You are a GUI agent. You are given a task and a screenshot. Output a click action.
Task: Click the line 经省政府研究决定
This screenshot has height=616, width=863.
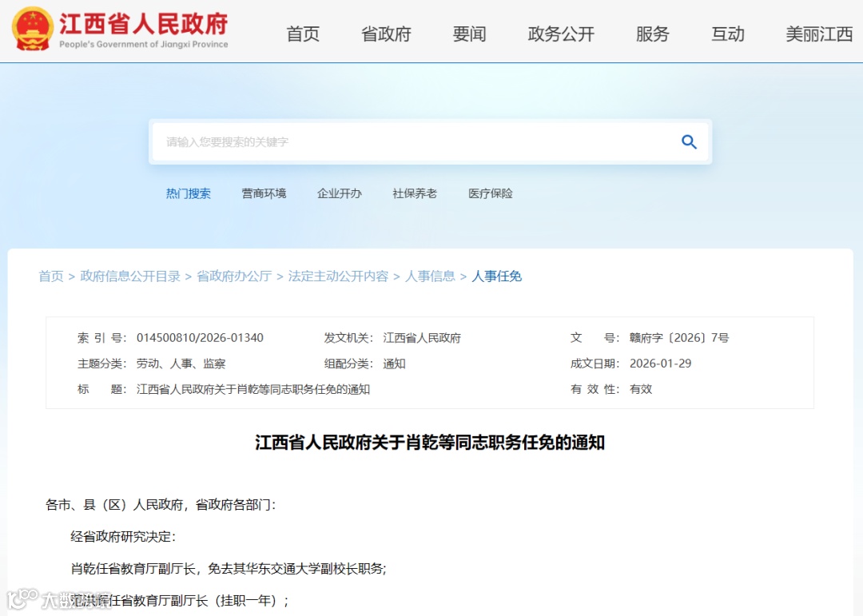point(123,536)
